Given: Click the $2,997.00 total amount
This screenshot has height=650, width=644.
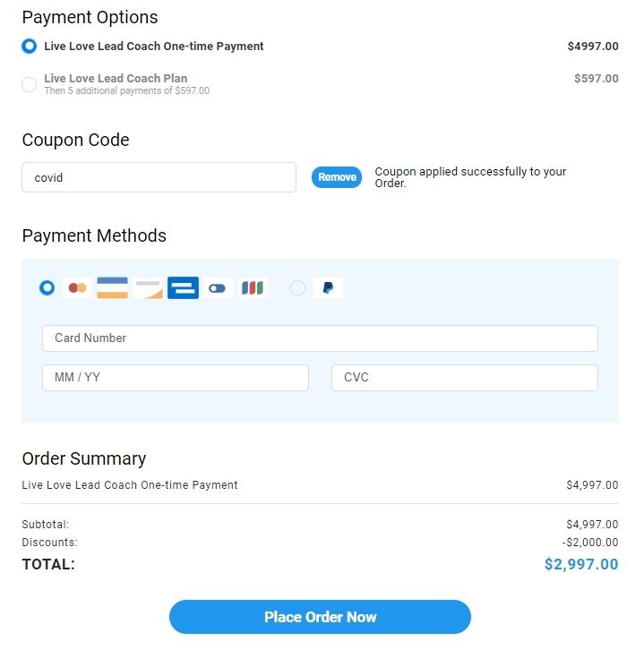Looking at the screenshot, I should click(580, 564).
